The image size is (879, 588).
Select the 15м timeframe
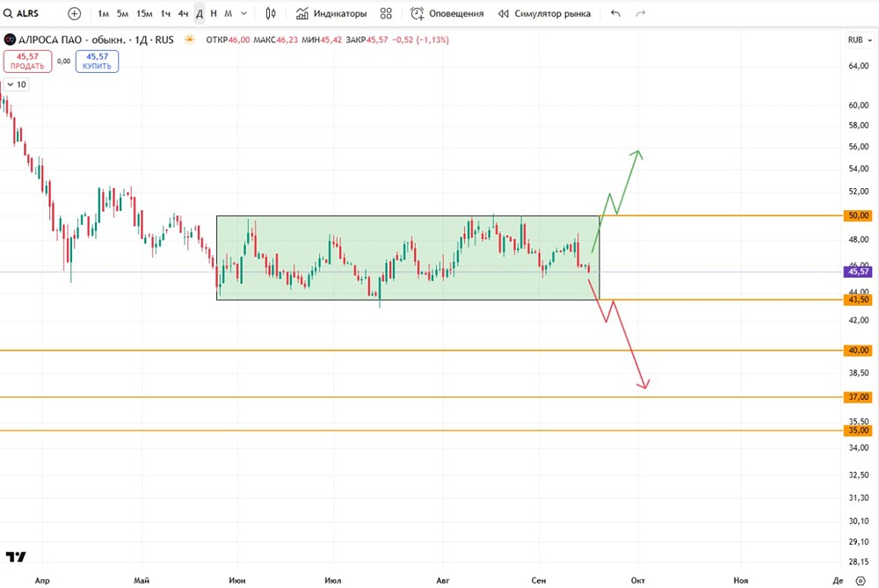(x=144, y=13)
